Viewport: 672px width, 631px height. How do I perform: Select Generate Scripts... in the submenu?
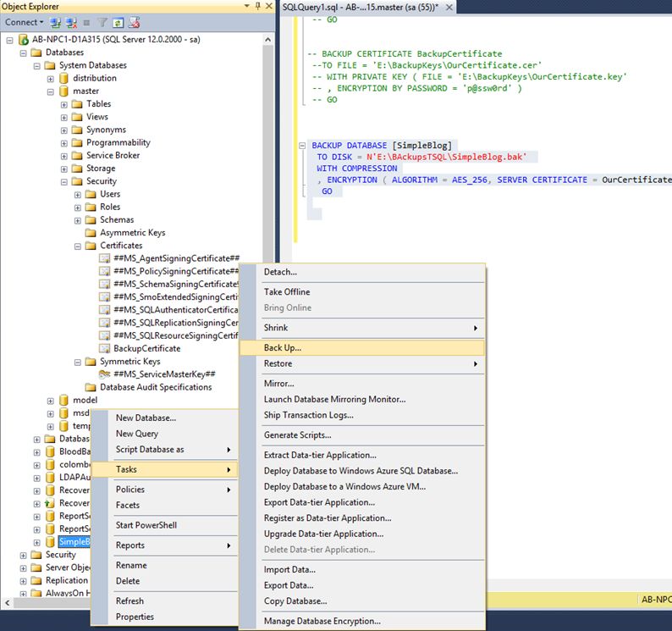[297, 435]
